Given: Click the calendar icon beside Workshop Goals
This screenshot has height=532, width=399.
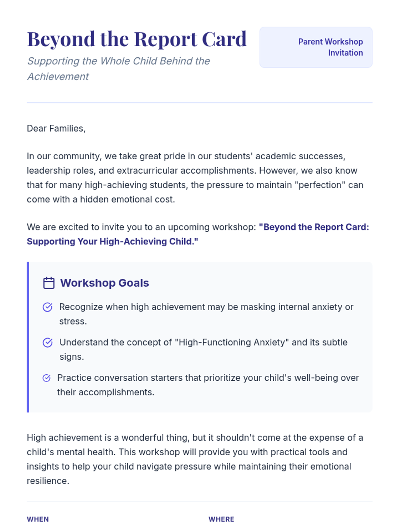Looking at the screenshot, I should pos(49,283).
